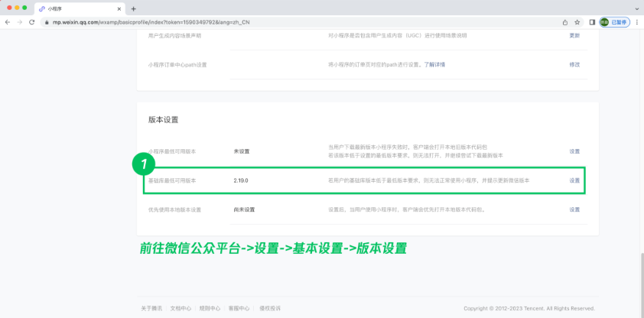644x318 pixels.
Task: Click the 尚未设置 status value
Action: [244, 209]
